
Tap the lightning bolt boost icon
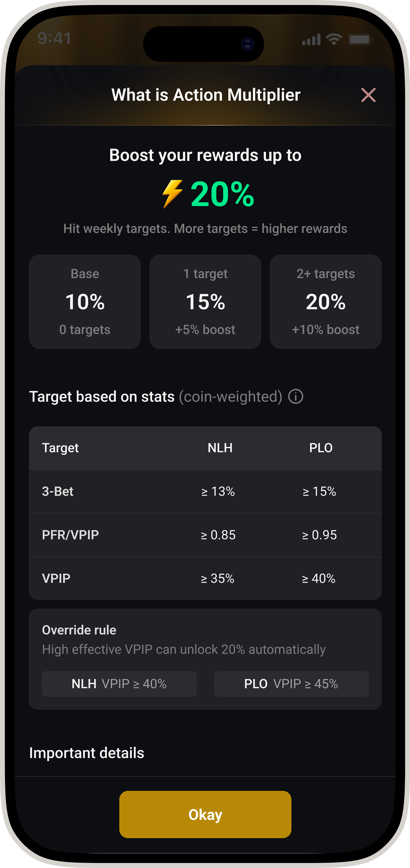click(173, 194)
